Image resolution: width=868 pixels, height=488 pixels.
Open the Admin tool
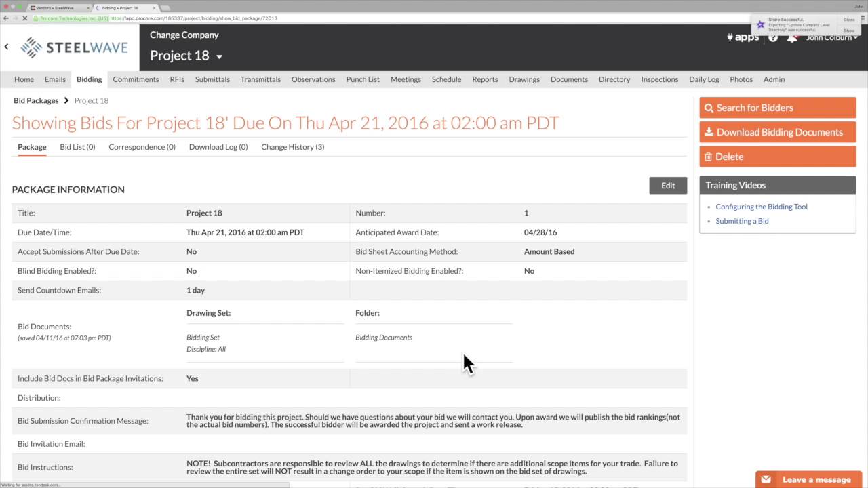(774, 79)
